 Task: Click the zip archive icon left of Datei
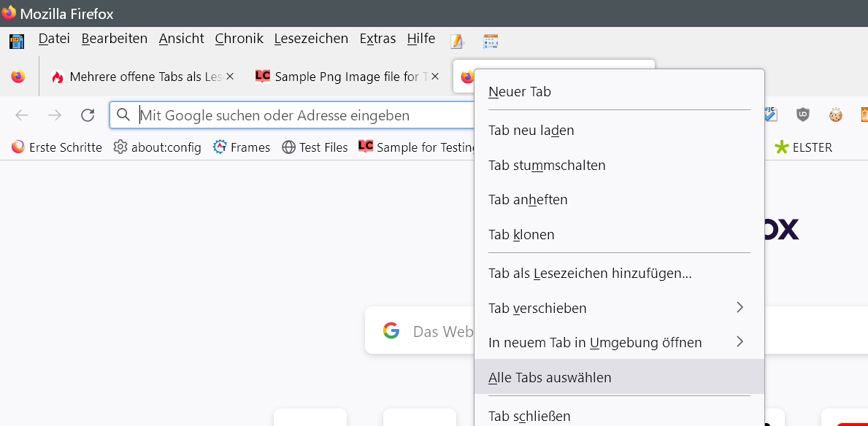click(17, 41)
